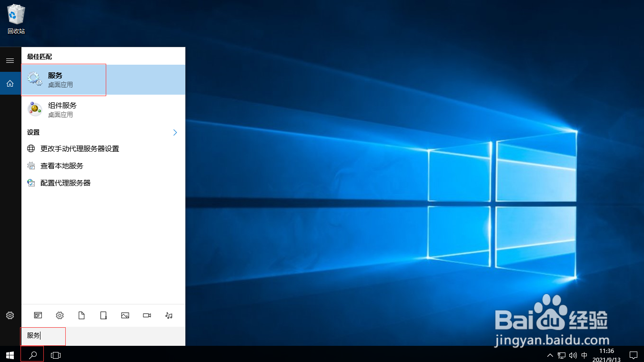This screenshot has height=362, width=644.
Task: Select the 回收站 desktop icon
Action: click(x=16, y=20)
